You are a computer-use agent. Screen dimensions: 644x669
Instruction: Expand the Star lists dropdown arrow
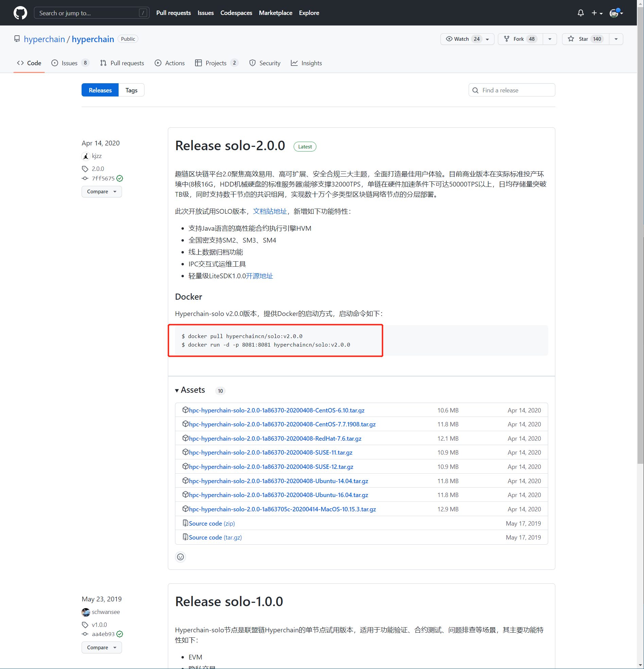click(616, 39)
